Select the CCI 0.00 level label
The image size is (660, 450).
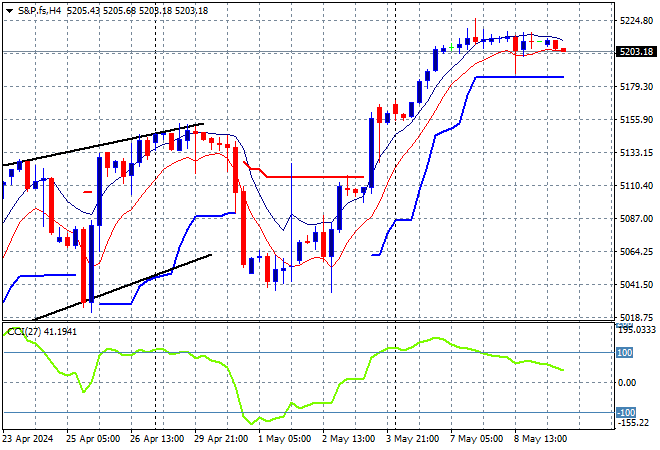click(627, 382)
